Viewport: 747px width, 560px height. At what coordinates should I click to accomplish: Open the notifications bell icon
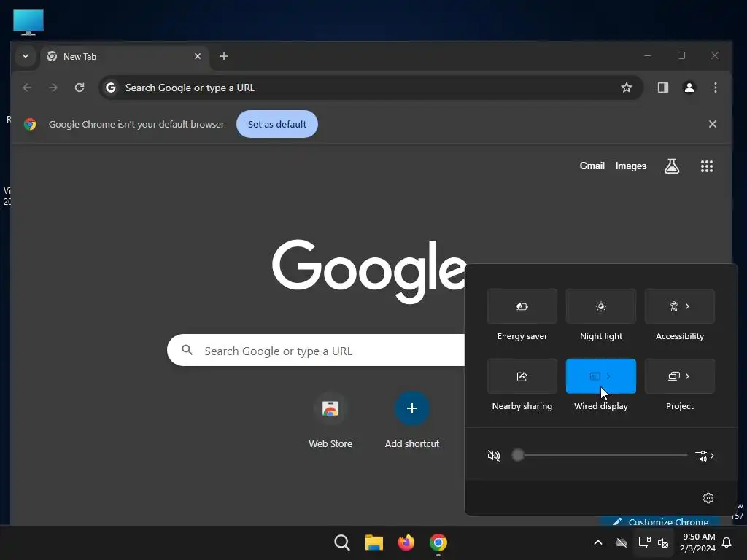[727, 542]
